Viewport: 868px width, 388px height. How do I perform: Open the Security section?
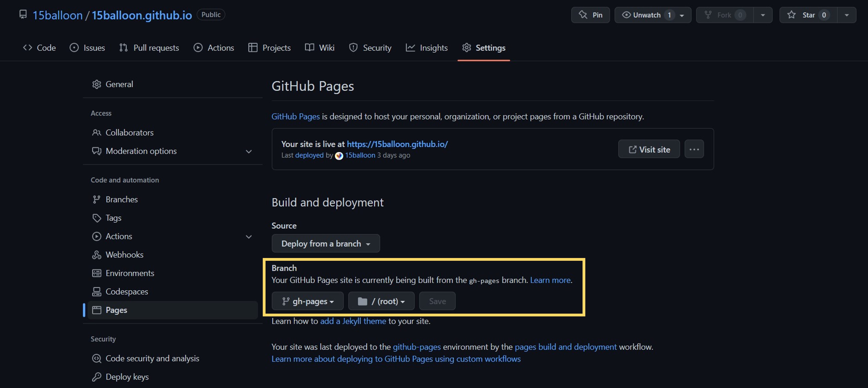370,48
